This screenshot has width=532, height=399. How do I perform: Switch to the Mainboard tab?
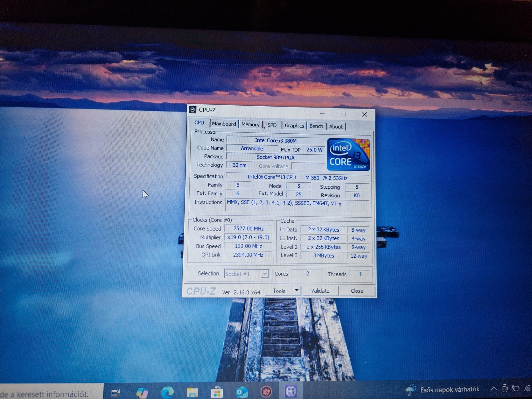pyautogui.click(x=224, y=124)
